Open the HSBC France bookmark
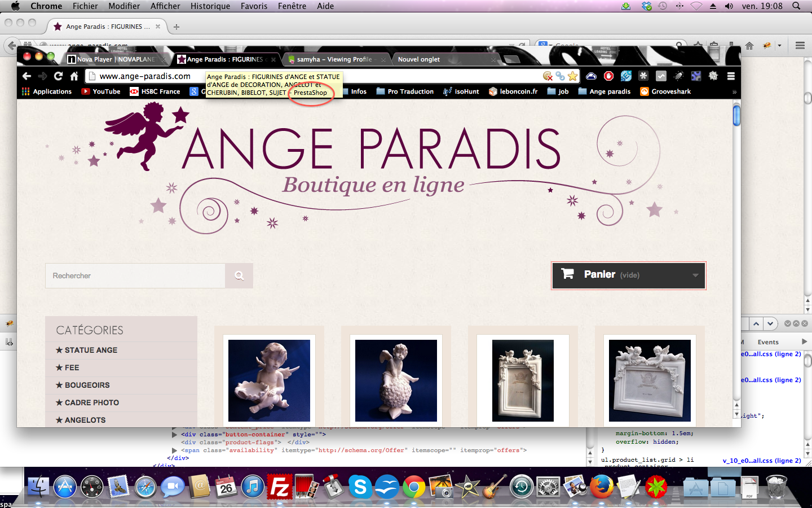The width and height of the screenshot is (812, 508). click(x=155, y=91)
